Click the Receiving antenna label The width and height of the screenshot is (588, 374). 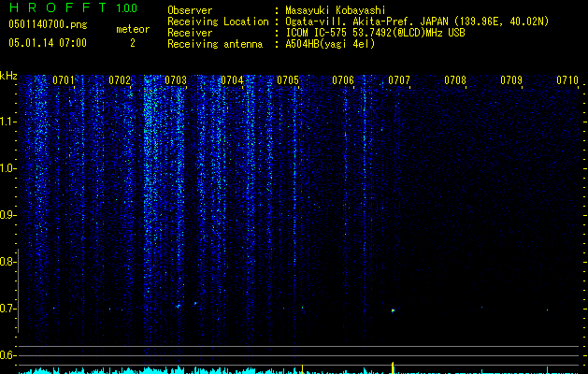pyautogui.click(x=215, y=44)
